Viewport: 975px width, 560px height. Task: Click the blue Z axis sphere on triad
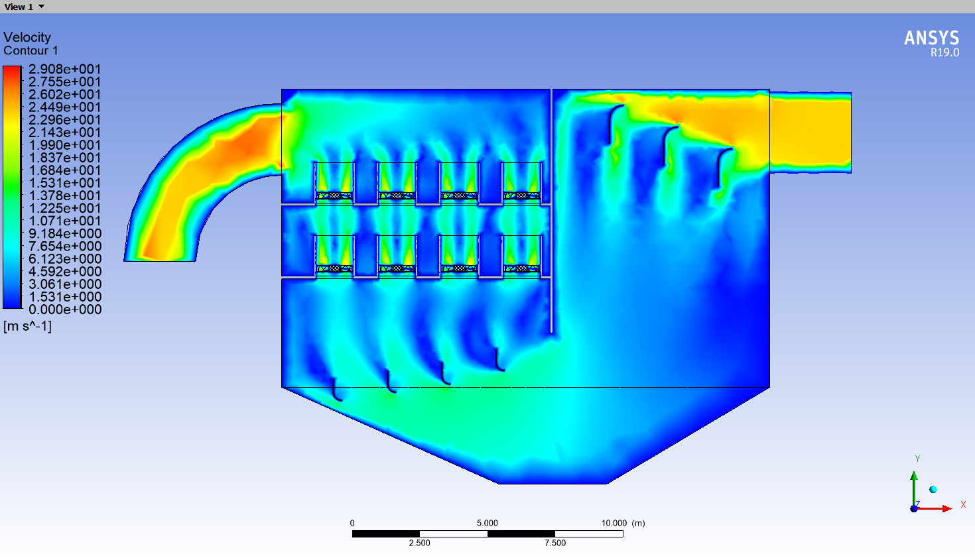914,508
